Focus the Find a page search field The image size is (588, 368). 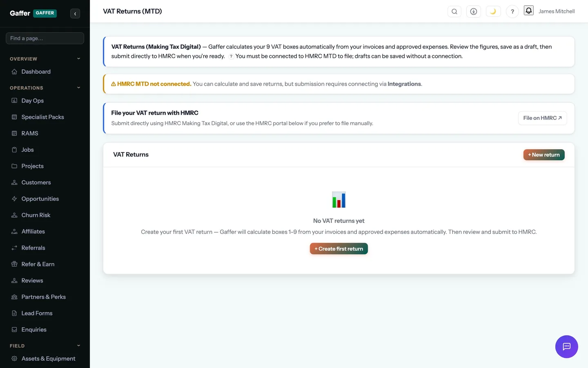(45, 38)
